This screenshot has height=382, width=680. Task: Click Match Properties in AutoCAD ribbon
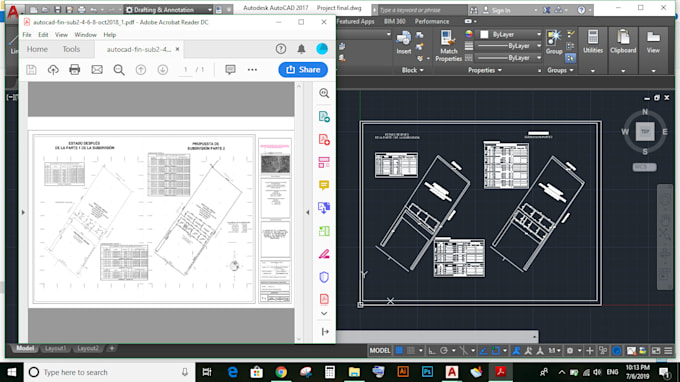[448, 46]
